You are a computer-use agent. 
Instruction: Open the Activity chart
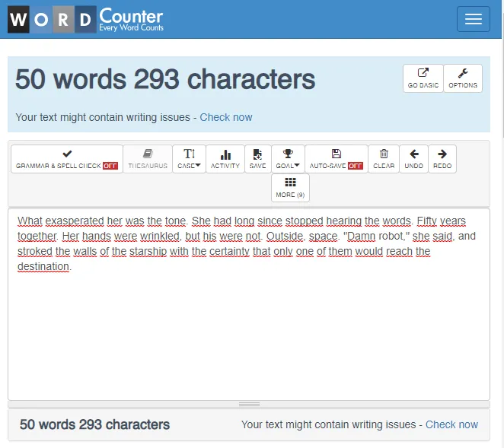coord(225,159)
